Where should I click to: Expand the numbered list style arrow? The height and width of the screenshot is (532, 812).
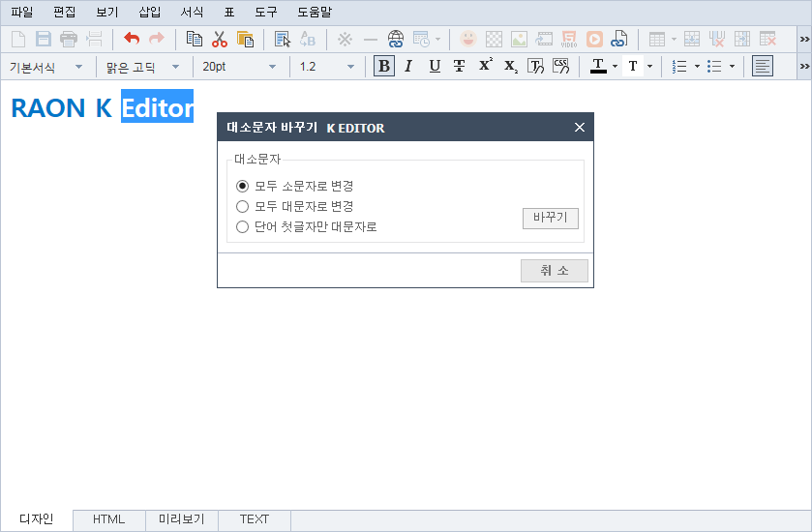697,67
